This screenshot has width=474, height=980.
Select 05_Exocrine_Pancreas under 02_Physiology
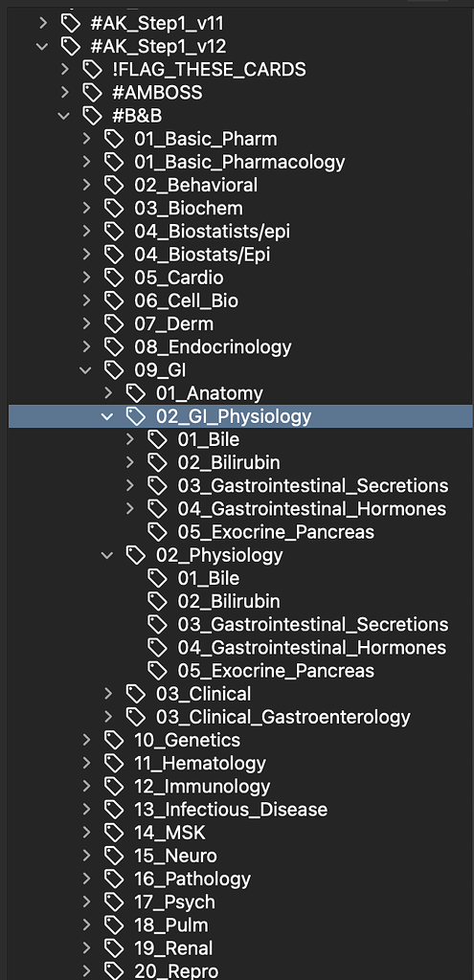276,671
